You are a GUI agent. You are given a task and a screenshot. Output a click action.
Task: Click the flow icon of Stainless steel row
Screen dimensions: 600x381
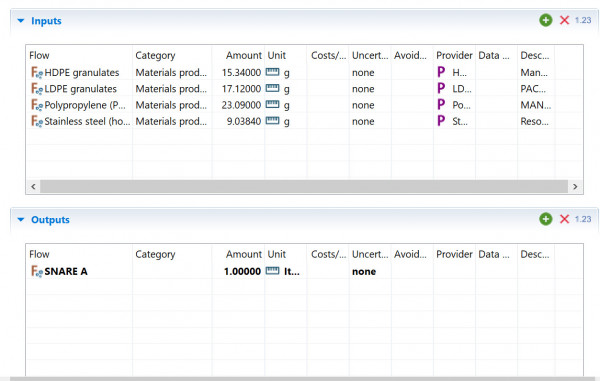(37, 121)
